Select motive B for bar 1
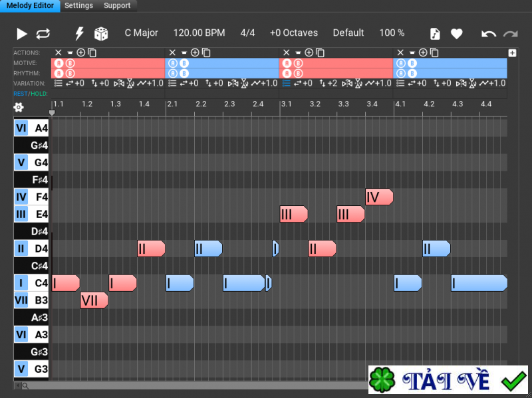Screen dimensions: 532x398 point(70,63)
